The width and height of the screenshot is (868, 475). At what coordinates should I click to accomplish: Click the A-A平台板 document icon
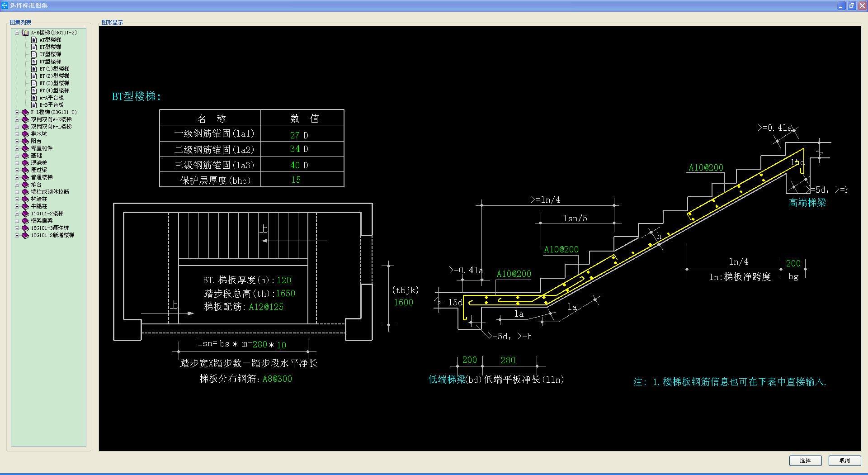point(34,98)
